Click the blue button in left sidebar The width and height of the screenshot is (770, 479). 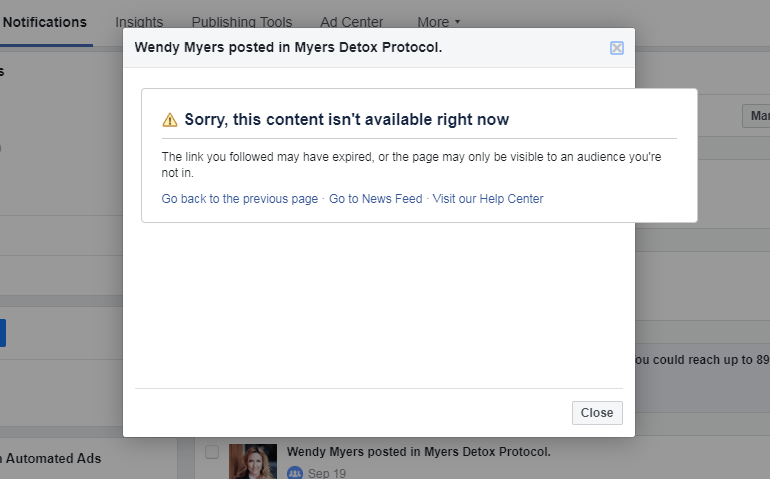pos(2,333)
